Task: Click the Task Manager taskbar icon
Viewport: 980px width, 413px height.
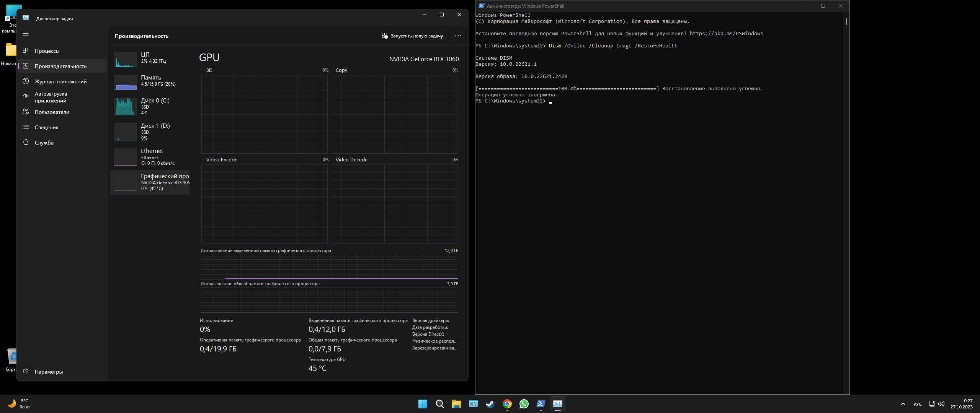Action: (557, 404)
